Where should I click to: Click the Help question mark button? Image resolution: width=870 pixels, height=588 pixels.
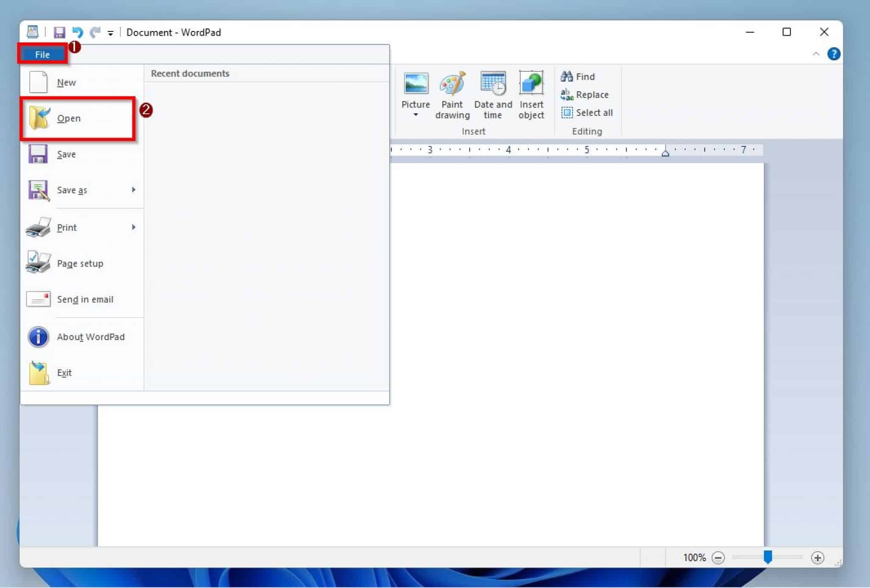tap(834, 53)
